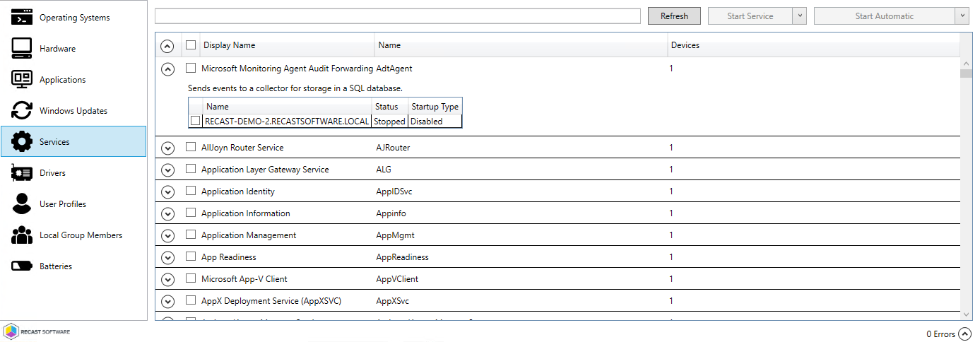
Task: Check Application Layer Gateway Service checkbox
Action: (191, 170)
